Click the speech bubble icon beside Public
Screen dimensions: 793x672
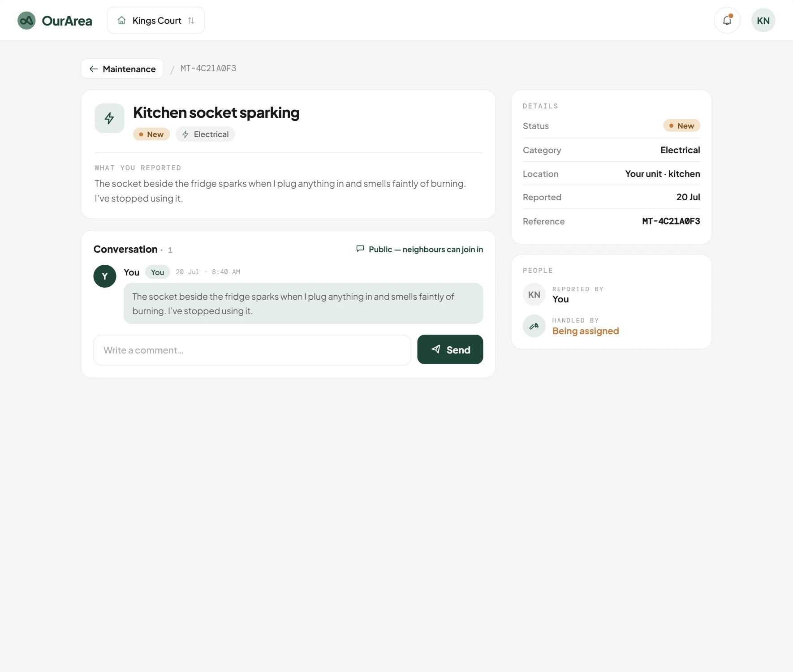coord(360,249)
